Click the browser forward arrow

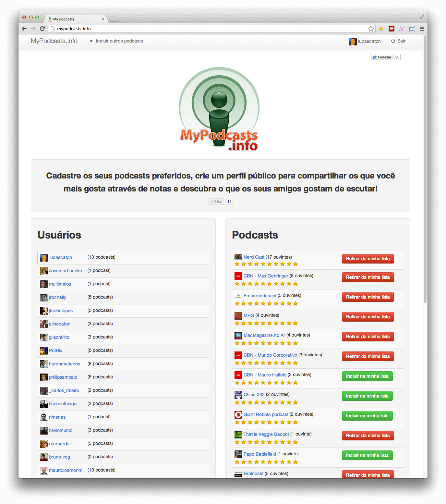coord(33,29)
